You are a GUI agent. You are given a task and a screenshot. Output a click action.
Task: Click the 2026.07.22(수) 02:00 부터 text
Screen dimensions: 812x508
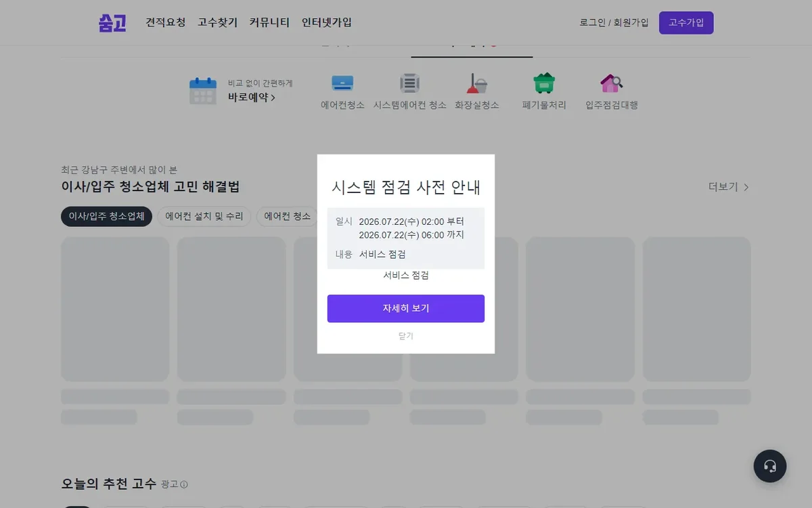pos(411,221)
